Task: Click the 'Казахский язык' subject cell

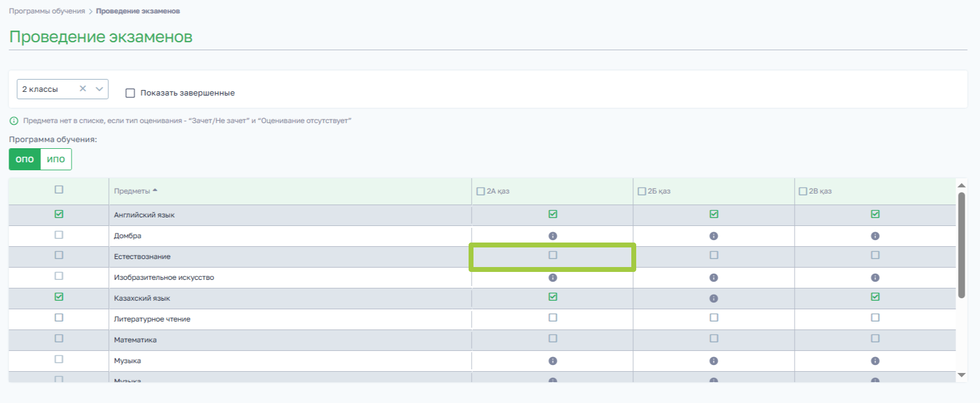Action: click(290, 298)
